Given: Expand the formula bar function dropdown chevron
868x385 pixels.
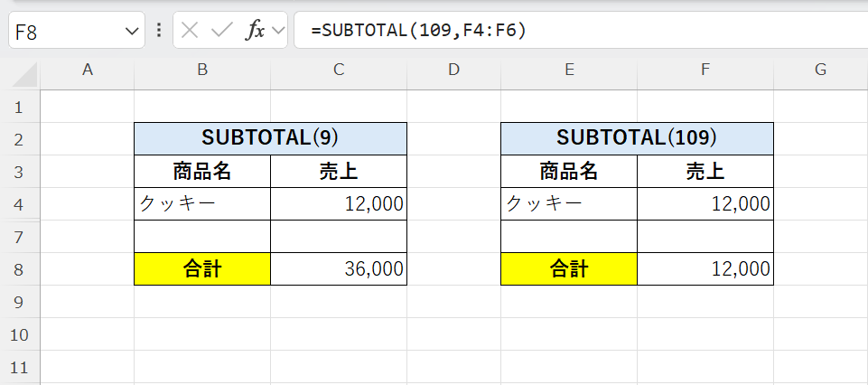Looking at the screenshot, I should pyautogui.click(x=278, y=31).
